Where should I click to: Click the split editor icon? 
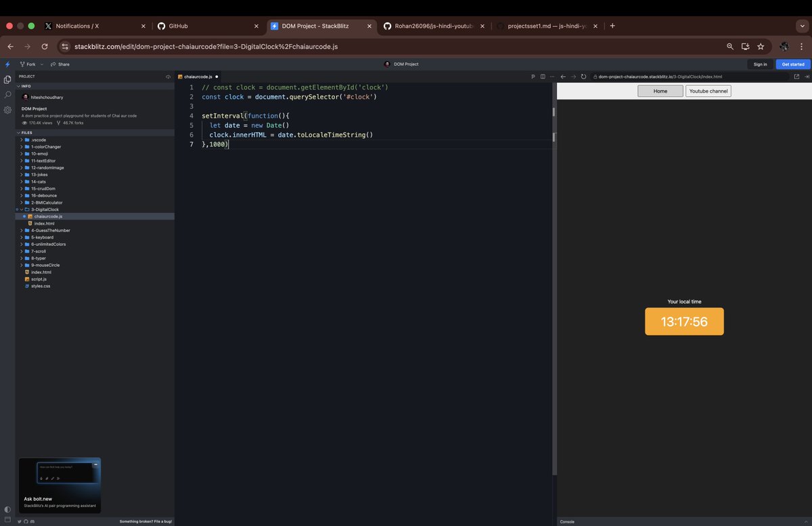(x=543, y=76)
